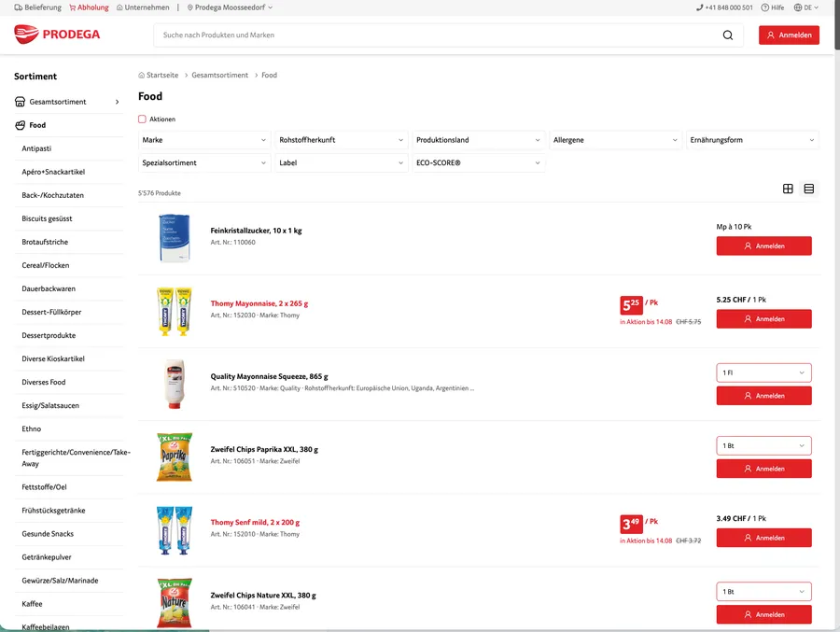Open the Rohstoffherkunft filter dropdown
Image resolution: width=840 pixels, height=632 pixels.
pyautogui.click(x=342, y=140)
